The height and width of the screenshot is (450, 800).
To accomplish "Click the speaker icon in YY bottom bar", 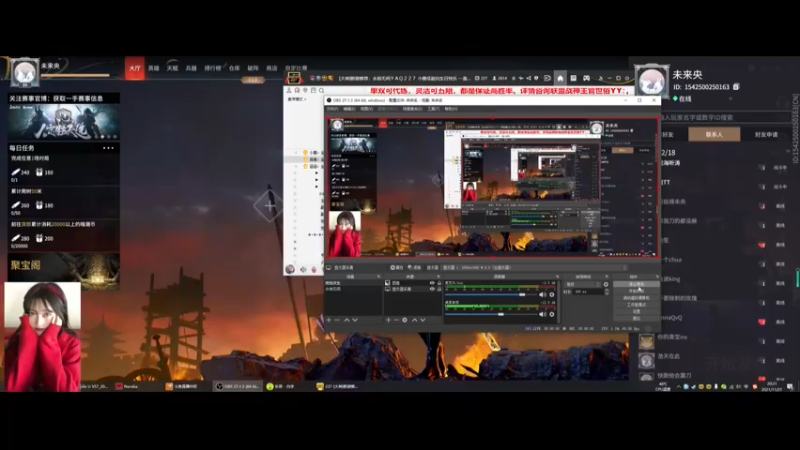I will 303,269.
